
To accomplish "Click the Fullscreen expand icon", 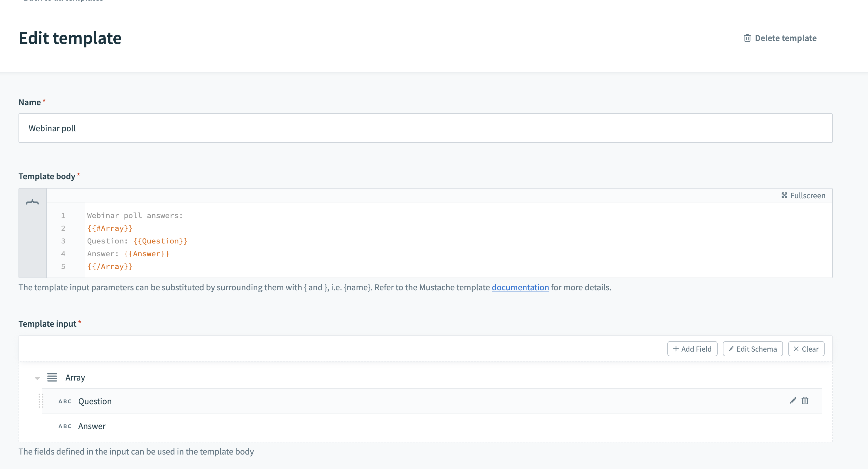I will click(784, 195).
